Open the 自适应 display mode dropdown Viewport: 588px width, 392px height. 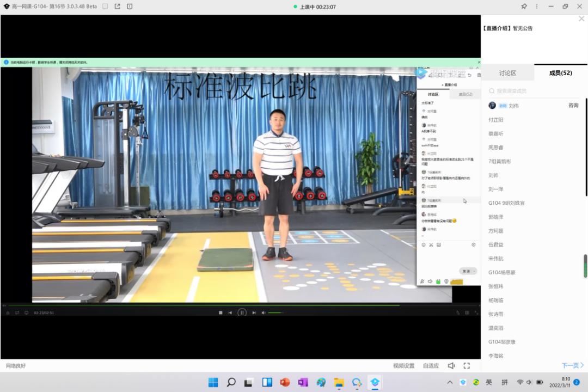[431, 366]
